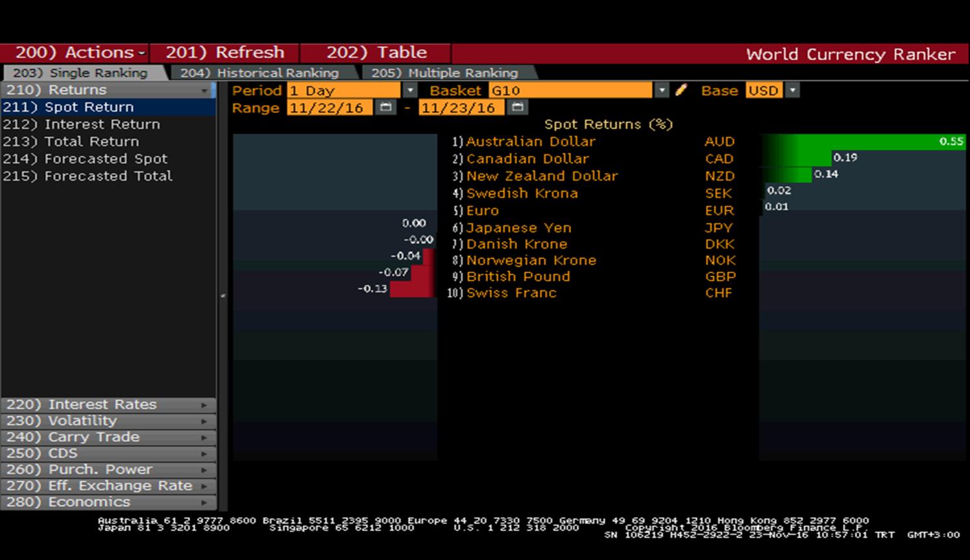The height and width of the screenshot is (560, 970).
Task: Select 7) Danish Krone row
Action: coord(509,244)
